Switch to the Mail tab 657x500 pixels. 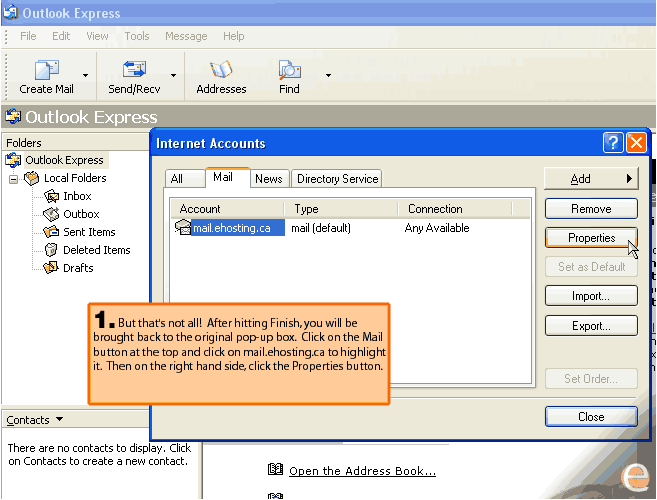[x=228, y=177]
